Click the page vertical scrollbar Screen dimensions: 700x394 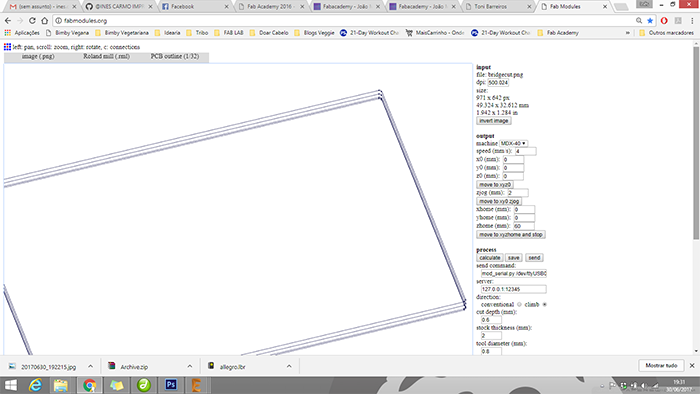pos(696,143)
